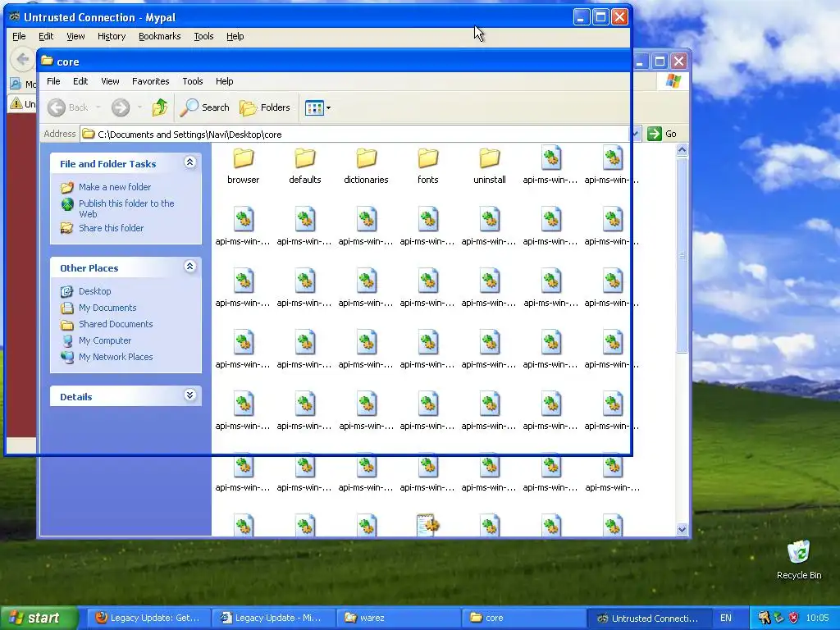Open the Forward history dropdown arrow

pos(139,107)
